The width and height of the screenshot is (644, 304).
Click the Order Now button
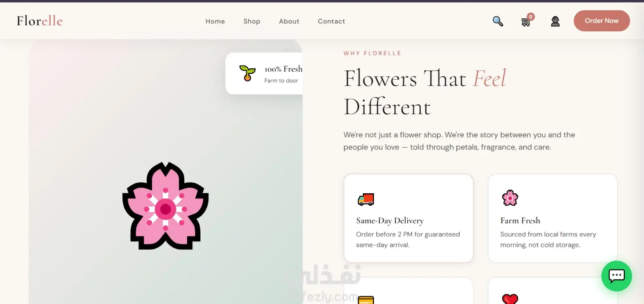coord(602,21)
